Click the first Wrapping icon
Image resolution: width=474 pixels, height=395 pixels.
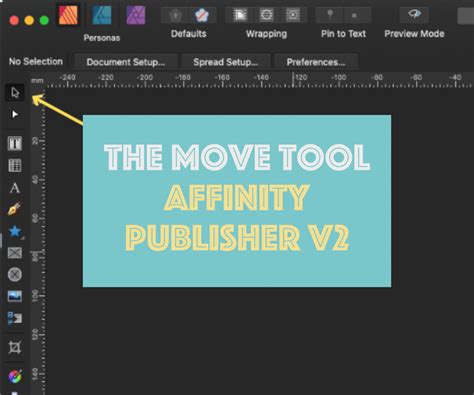click(240, 15)
